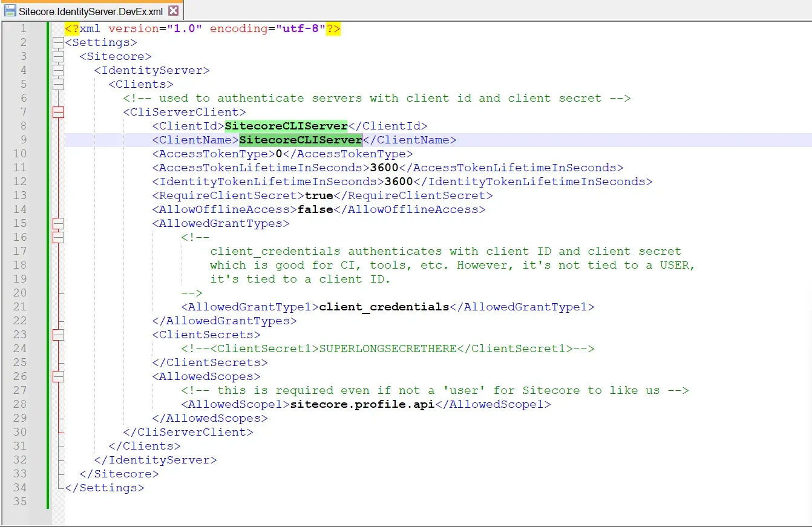Click the comment about authenticating servers
812x527 pixels.
(377, 98)
